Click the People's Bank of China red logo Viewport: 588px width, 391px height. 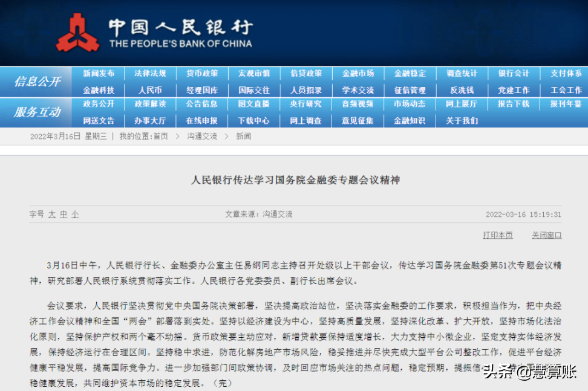click(77, 33)
